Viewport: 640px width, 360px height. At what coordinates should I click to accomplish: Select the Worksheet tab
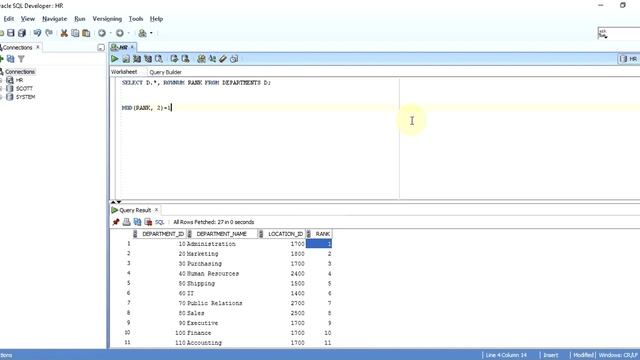click(124, 72)
